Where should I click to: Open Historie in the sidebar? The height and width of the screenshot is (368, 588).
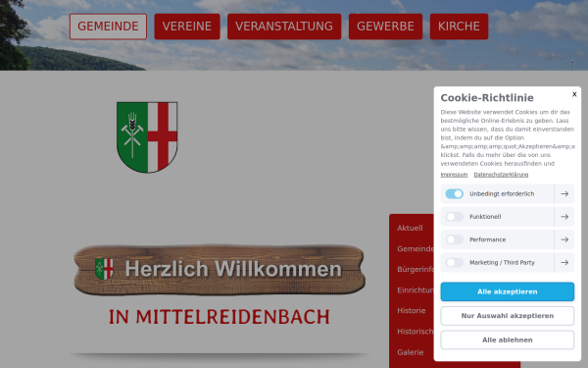(x=411, y=310)
